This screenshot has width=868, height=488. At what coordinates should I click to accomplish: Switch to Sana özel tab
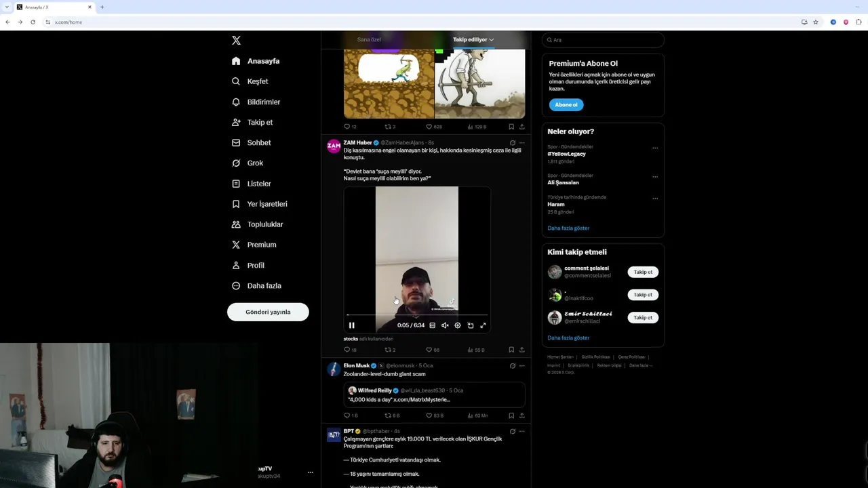coord(369,39)
